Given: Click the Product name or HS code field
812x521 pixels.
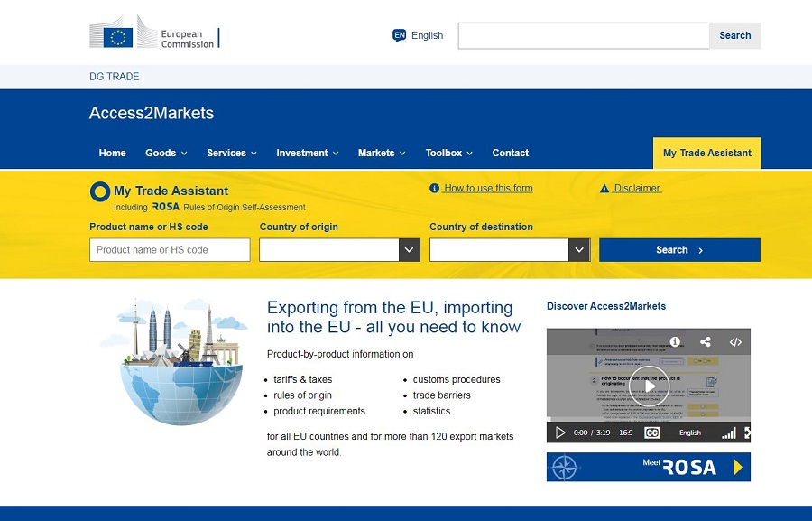Looking at the screenshot, I should click(x=170, y=250).
